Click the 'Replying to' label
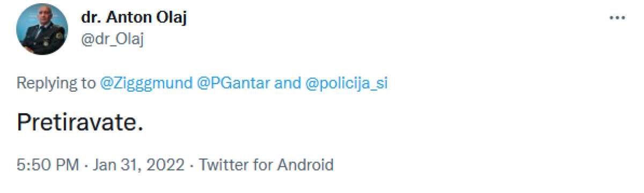Screen dimensions: 644x193 click(56, 84)
